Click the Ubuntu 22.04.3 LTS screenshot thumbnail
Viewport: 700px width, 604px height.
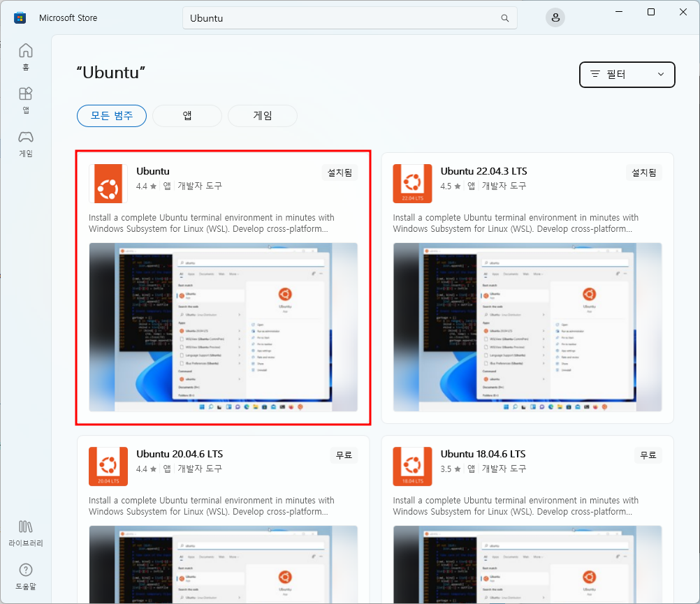[527, 327]
